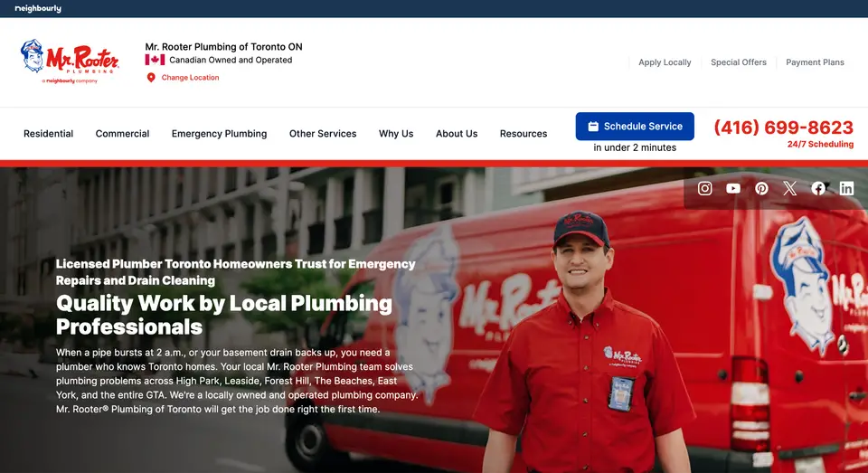This screenshot has width=868, height=473.
Task: Open the X (Twitter) social icon
Action: tap(790, 188)
